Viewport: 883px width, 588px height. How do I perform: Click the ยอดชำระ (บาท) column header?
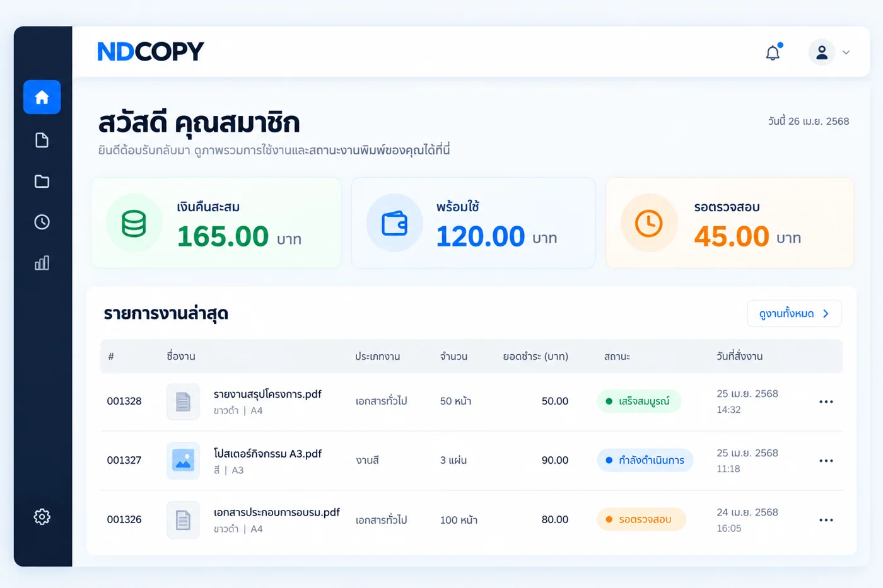point(535,356)
